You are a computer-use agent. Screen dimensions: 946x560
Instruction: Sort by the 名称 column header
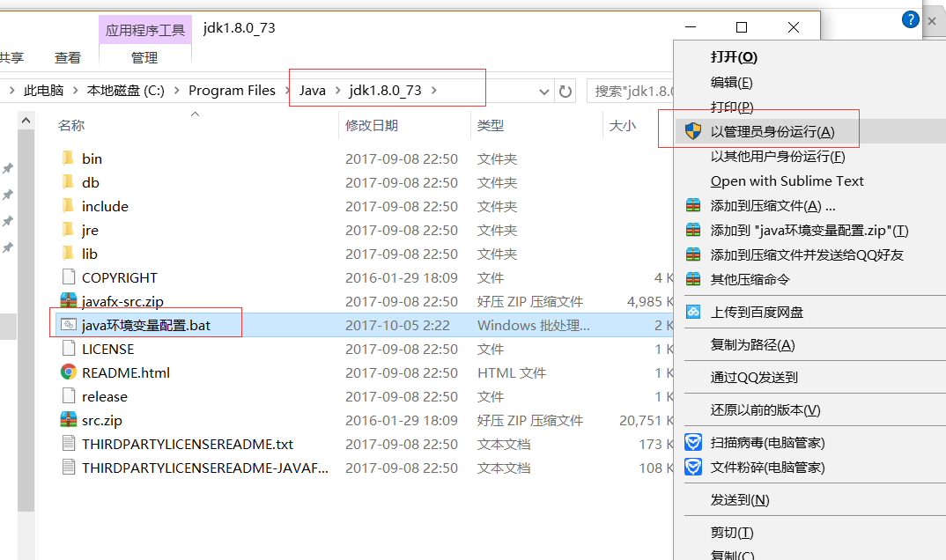[x=71, y=125]
